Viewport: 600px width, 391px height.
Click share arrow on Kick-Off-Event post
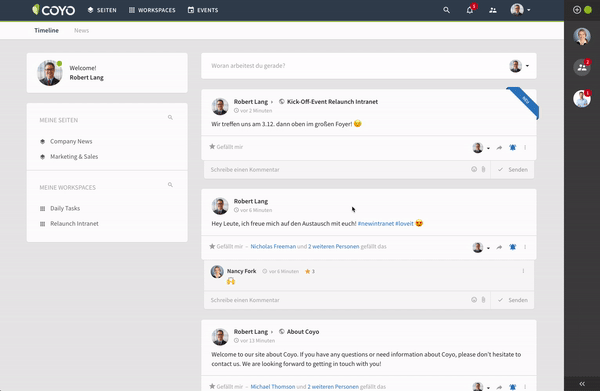click(499, 148)
